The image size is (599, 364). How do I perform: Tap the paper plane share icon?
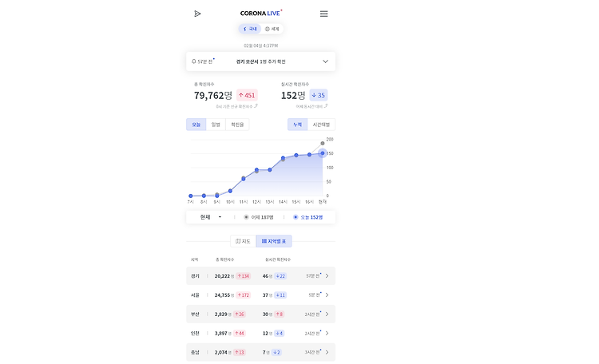[197, 14]
